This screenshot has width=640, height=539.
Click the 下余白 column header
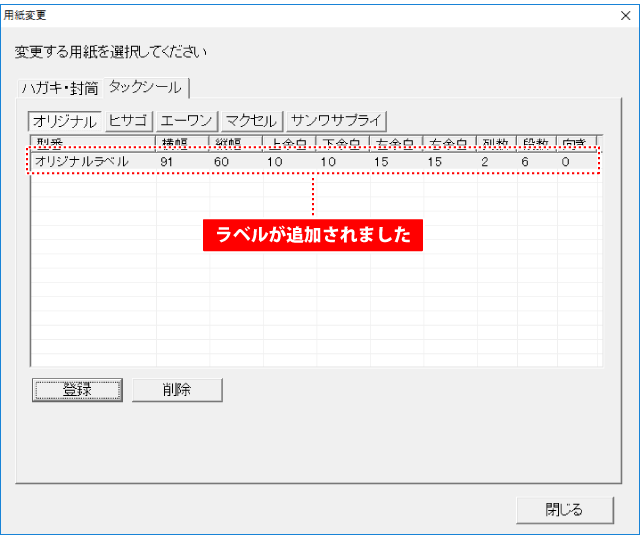(343, 142)
